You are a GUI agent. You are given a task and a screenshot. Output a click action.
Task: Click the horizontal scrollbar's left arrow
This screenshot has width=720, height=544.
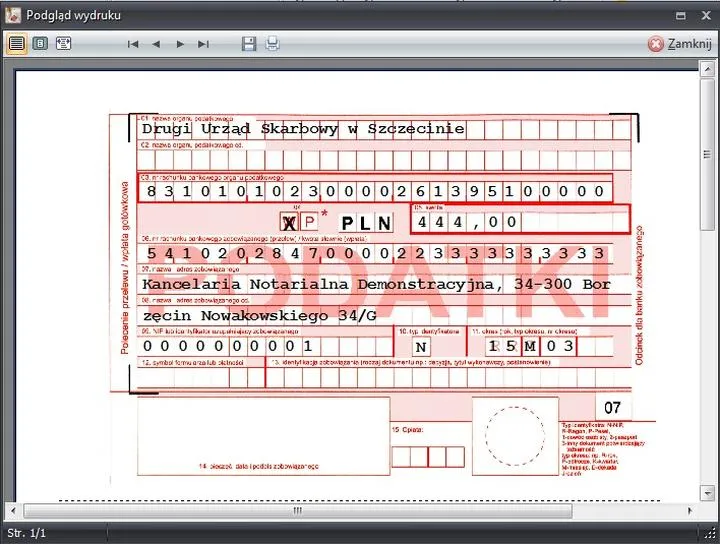[x=13, y=511]
